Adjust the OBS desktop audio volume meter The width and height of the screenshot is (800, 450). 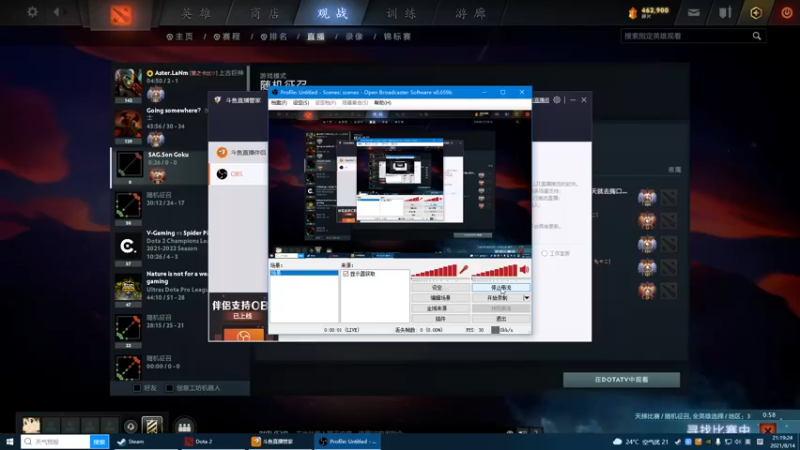click(495, 272)
